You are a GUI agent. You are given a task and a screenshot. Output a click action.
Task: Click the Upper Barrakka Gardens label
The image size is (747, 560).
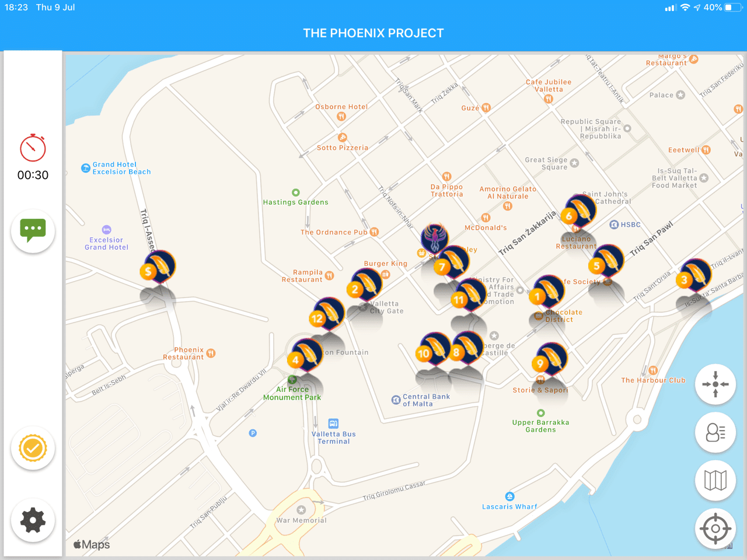pos(540,426)
